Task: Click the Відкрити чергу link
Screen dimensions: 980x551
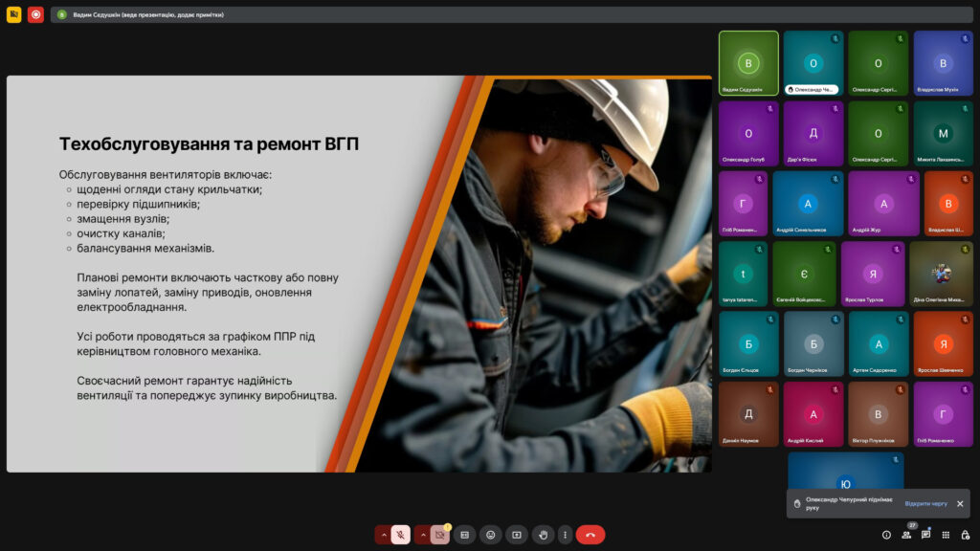Action: click(x=925, y=503)
